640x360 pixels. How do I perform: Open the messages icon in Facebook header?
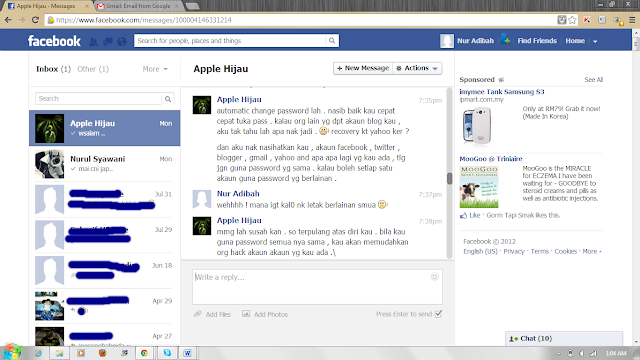(108, 41)
